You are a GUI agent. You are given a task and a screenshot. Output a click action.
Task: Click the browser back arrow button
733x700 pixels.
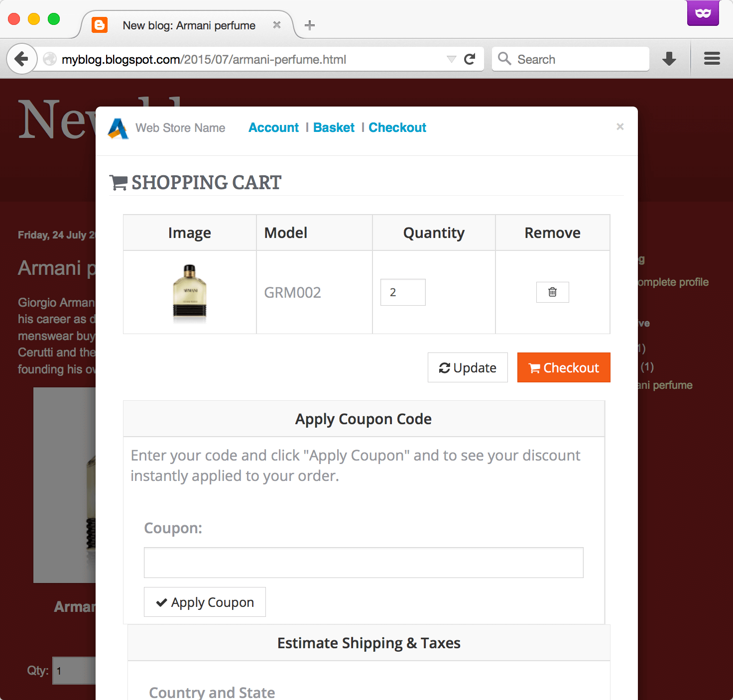point(21,59)
